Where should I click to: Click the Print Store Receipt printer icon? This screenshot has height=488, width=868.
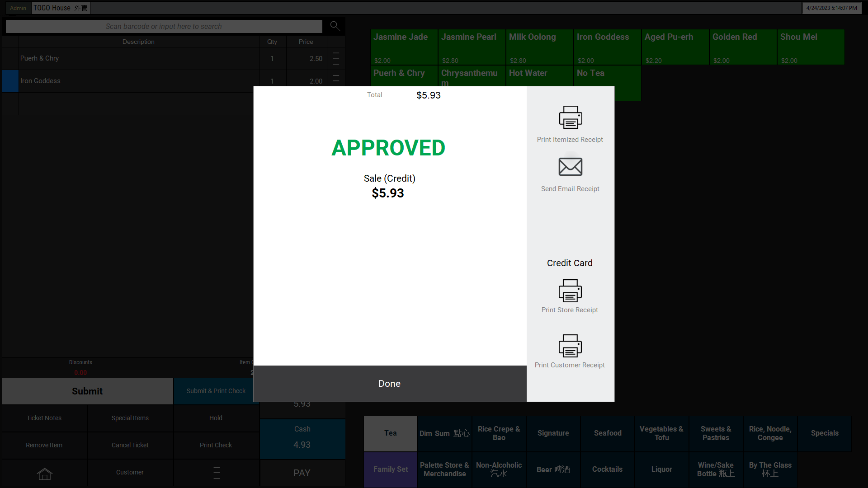(x=570, y=291)
